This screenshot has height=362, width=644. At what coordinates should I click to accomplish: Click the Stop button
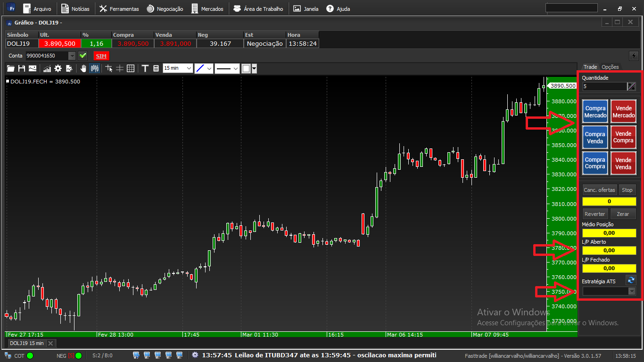coord(627,190)
